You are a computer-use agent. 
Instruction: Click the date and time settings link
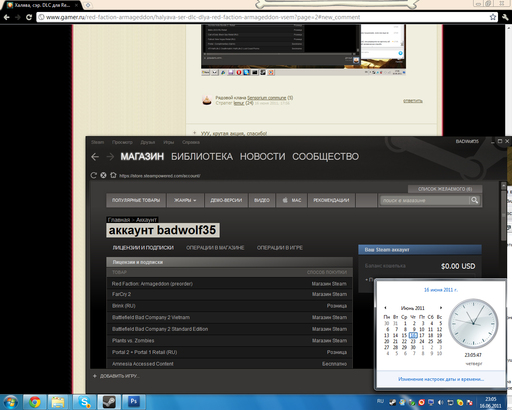click(441, 379)
